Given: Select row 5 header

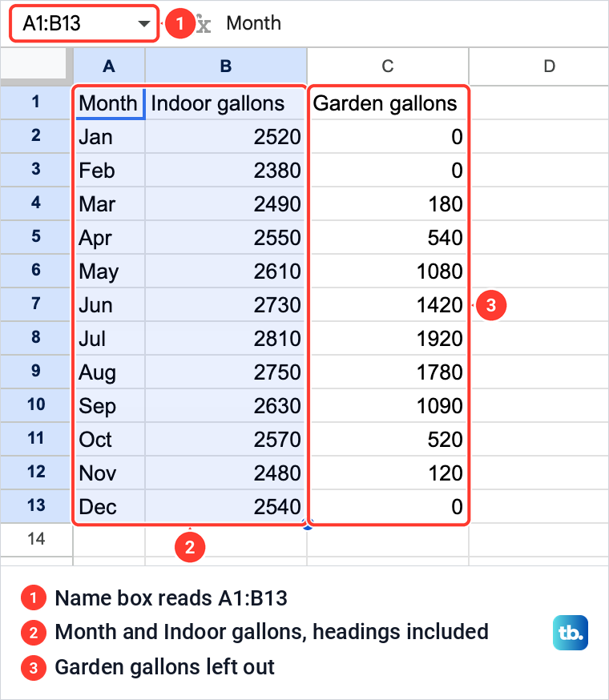Looking at the screenshot, I should click(36, 236).
